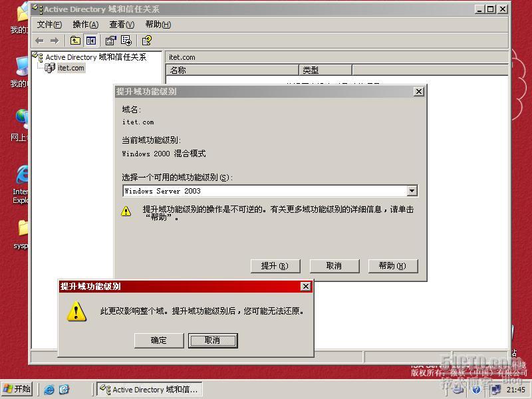This screenshot has height=399, width=532.
Task: Click the Internet Explorer desktop icon
Action: pyautogui.click(x=22, y=176)
